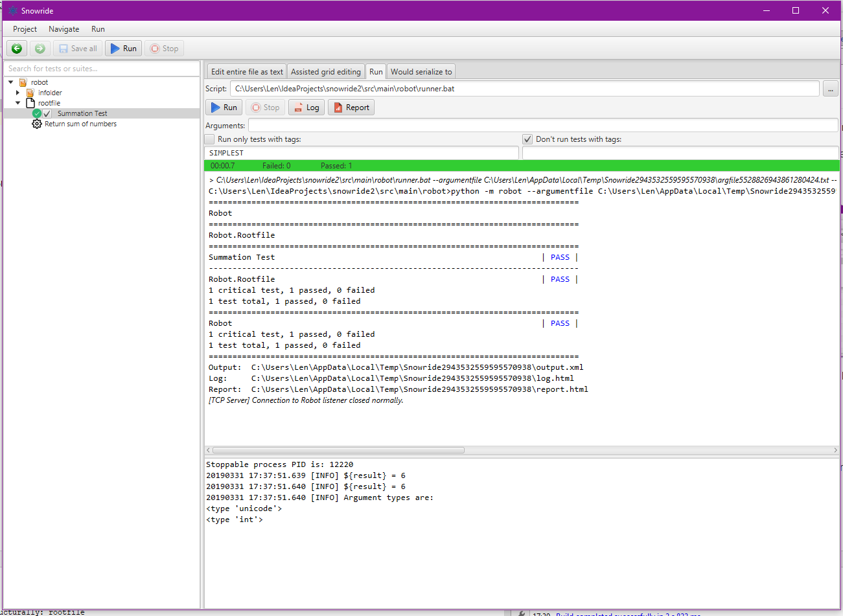The width and height of the screenshot is (843, 616).
Task: Click the output.xml path line
Action: (396, 367)
